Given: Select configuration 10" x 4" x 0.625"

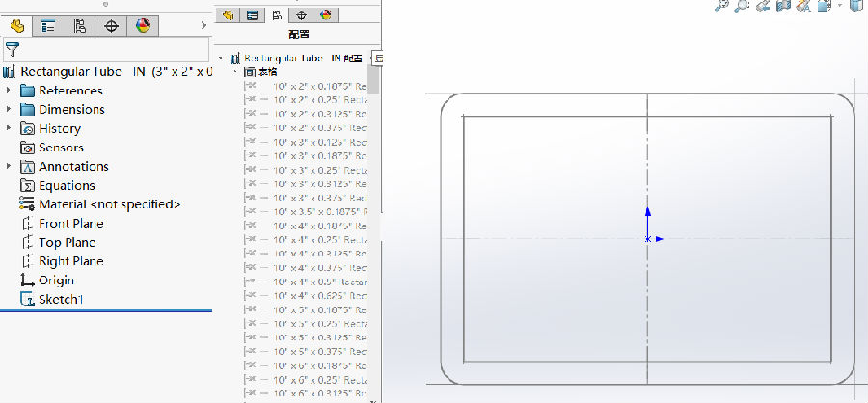Looking at the screenshot, I should coord(306,296).
